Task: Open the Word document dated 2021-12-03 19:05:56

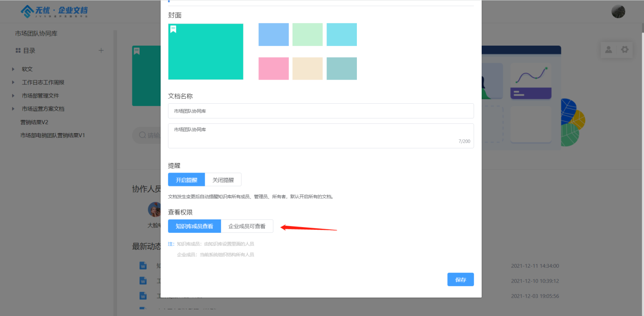Action: tap(143, 296)
